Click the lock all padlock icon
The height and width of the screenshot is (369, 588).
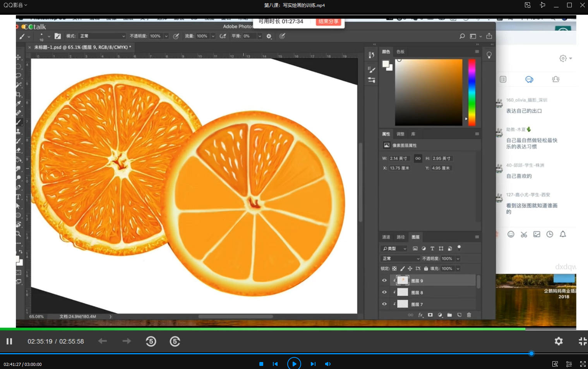pos(426,269)
